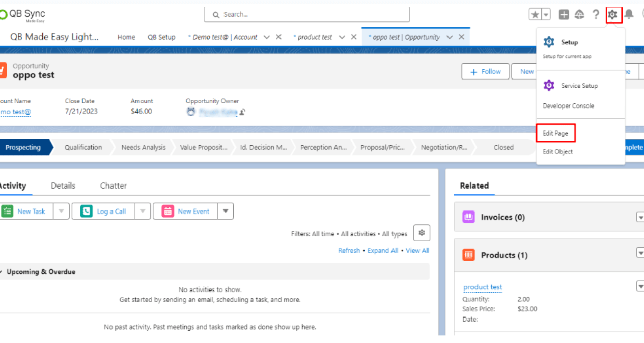Click the Service Setup purple gear icon
This screenshot has width=644, height=343.
coord(549,86)
